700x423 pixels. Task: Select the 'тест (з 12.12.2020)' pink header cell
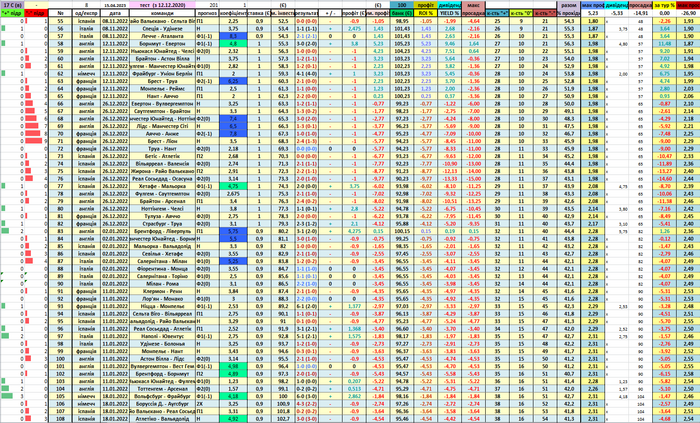click(x=162, y=5)
